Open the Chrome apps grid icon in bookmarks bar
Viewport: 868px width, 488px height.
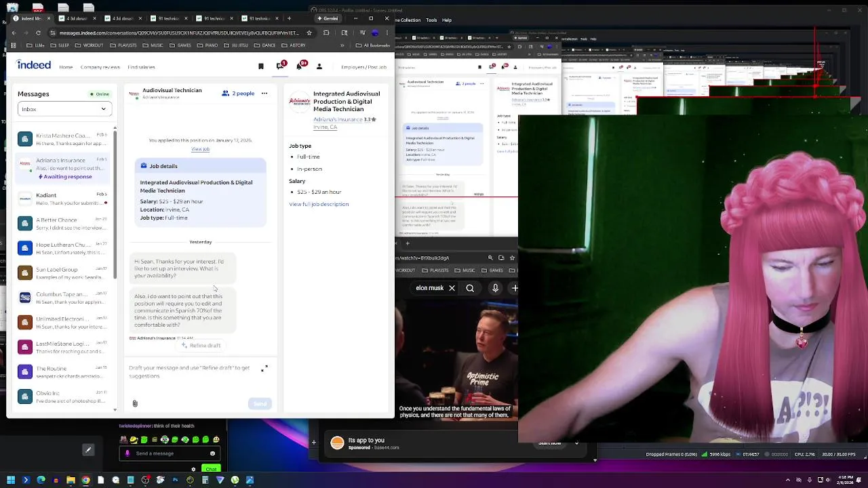[14, 45]
